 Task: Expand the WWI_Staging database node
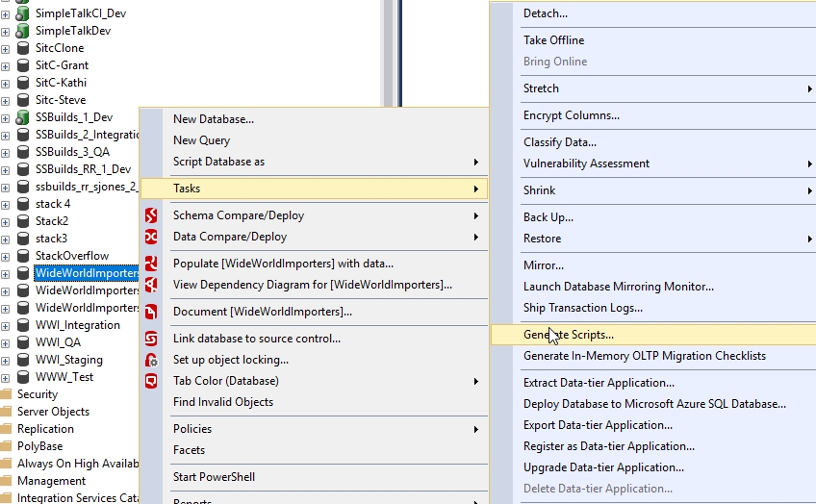(6, 360)
